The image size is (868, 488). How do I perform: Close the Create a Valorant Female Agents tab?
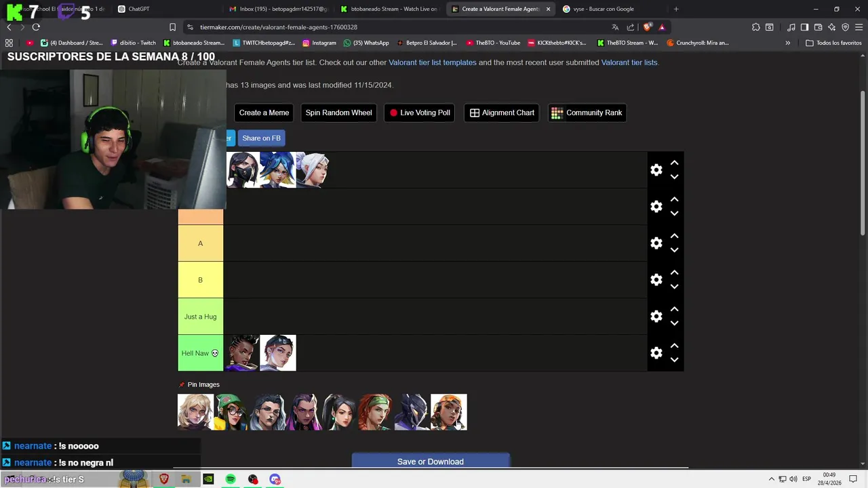(548, 9)
